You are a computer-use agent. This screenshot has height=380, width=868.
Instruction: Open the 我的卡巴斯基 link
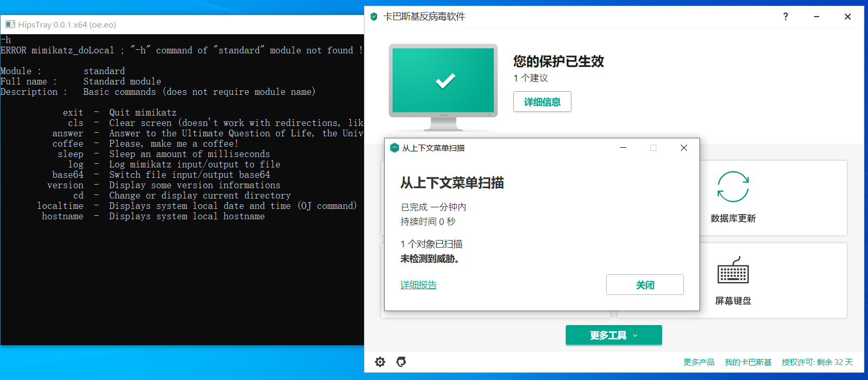click(x=748, y=362)
